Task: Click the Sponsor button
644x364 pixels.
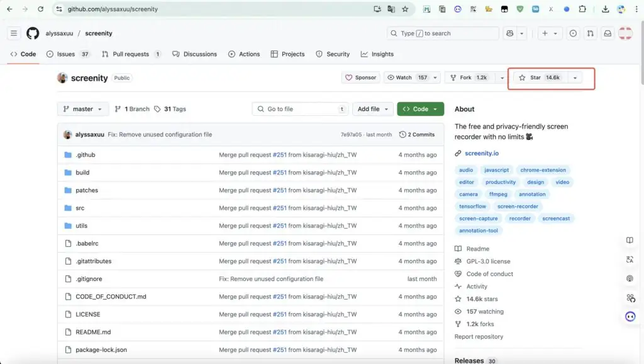Action: (x=360, y=77)
